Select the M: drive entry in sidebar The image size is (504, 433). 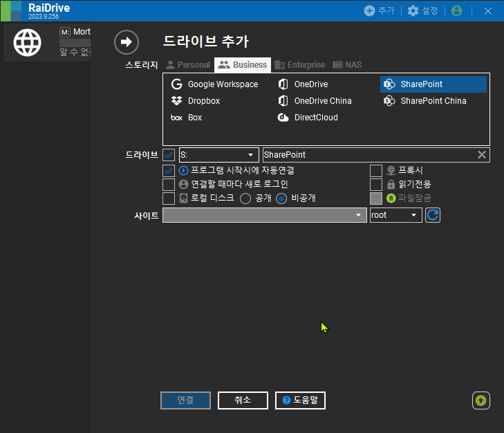pyautogui.click(x=47, y=42)
